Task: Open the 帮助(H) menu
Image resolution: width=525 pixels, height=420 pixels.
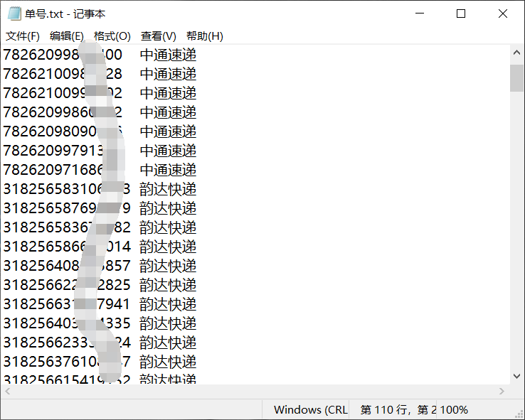Action: coord(205,36)
